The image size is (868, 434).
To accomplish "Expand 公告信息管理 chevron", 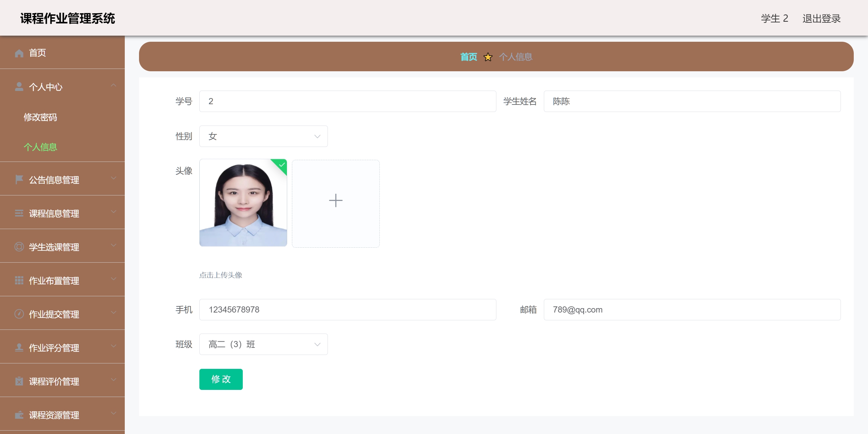I will 114,178.
